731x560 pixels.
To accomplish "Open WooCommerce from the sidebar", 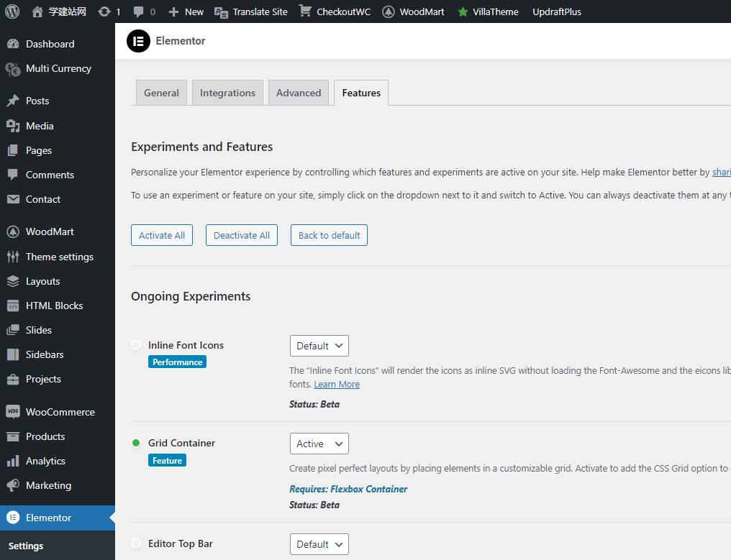I will click(60, 412).
